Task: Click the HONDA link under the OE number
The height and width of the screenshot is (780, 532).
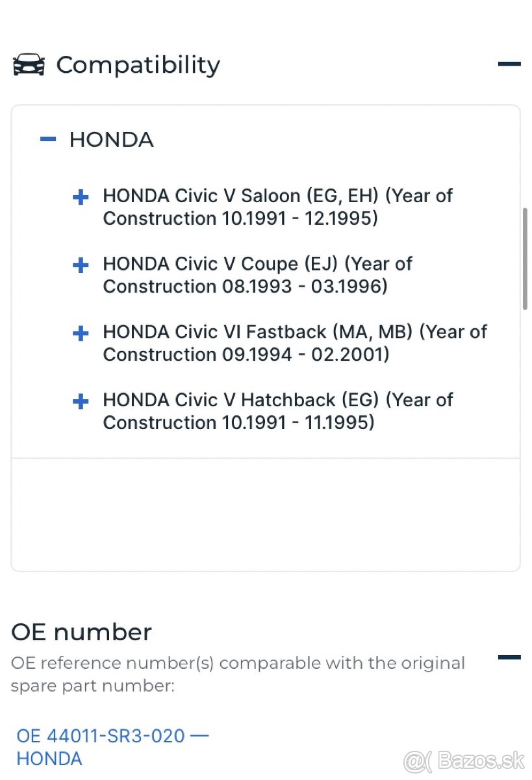Action: pyautogui.click(x=49, y=759)
